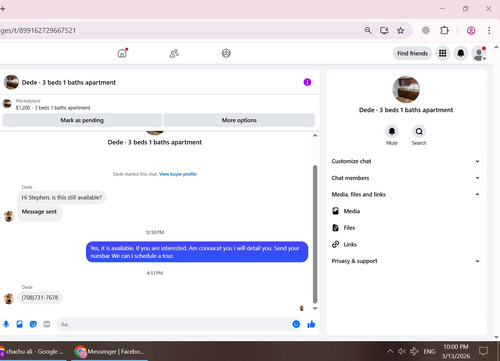Click the address bar URL text
500x361 pixels.
tap(38, 30)
